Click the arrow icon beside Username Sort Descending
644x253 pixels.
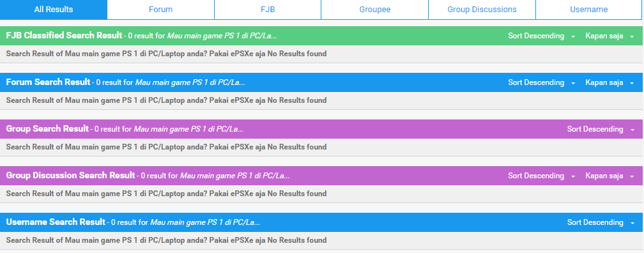[632, 223]
